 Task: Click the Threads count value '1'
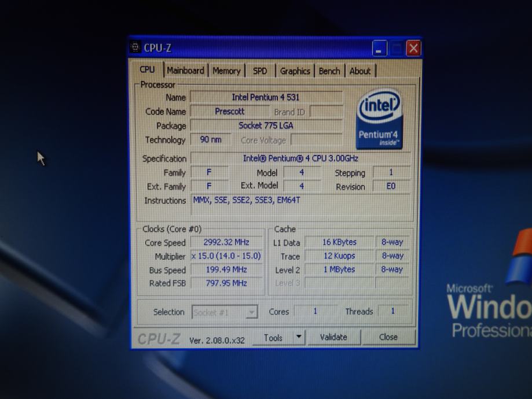coord(393,311)
